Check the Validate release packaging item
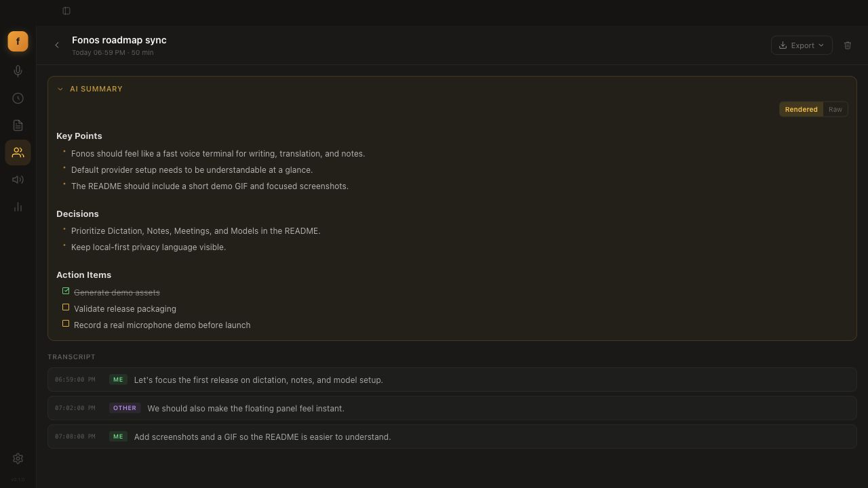Screen dimensions: 868x488 (x=66, y=308)
